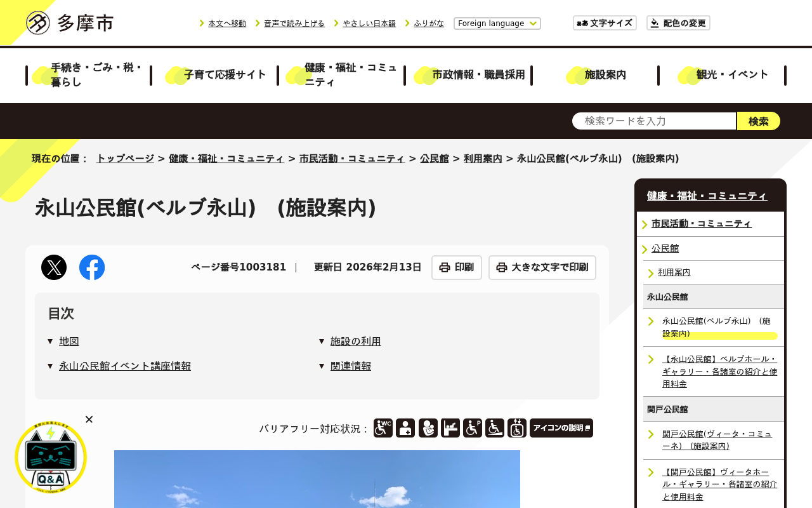The width and height of the screenshot is (812, 508).
Task: Open 市政情報・職員採用 menu
Action: pyautogui.click(x=469, y=75)
